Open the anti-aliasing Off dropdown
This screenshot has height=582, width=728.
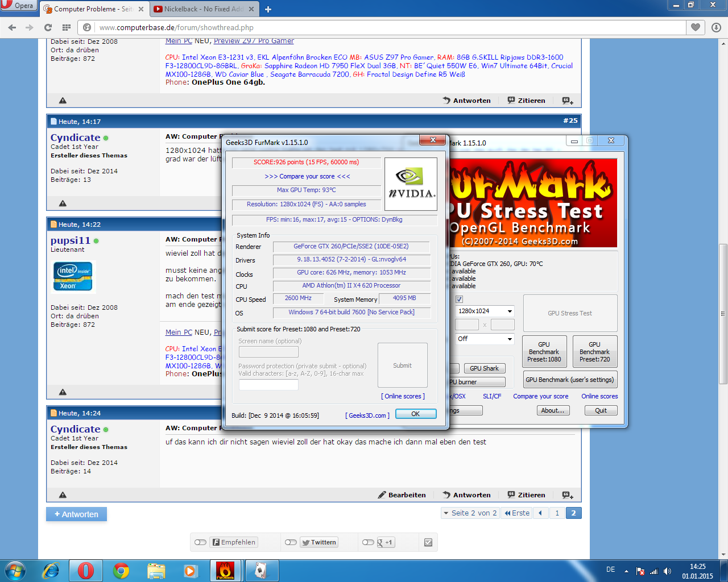point(485,339)
